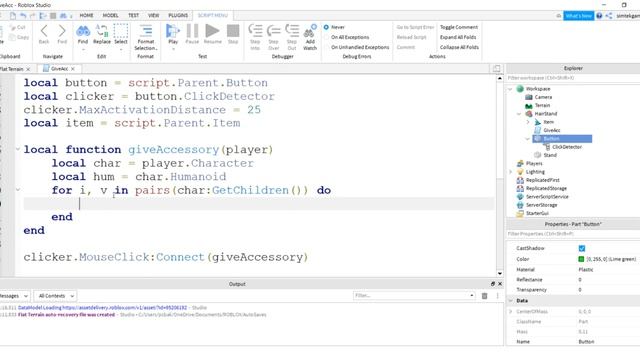The image size is (640, 360).
Task: Click the What's New button
Action: pos(578,16)
